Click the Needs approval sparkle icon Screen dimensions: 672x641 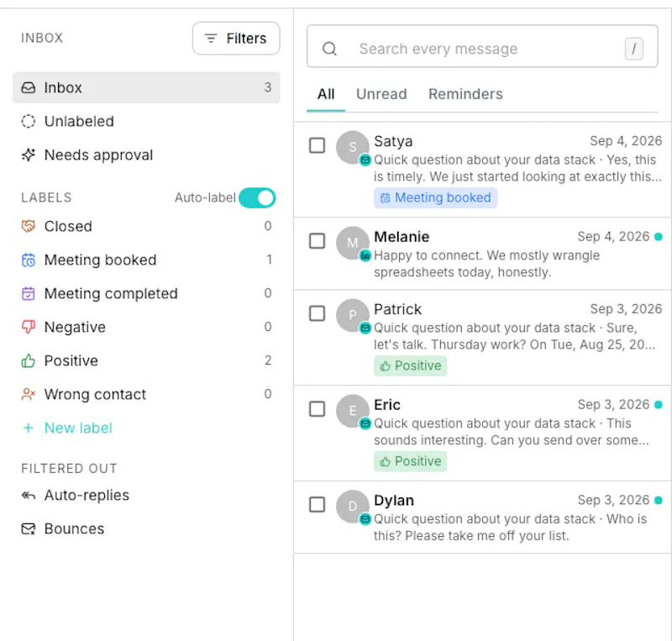[29, 155]
